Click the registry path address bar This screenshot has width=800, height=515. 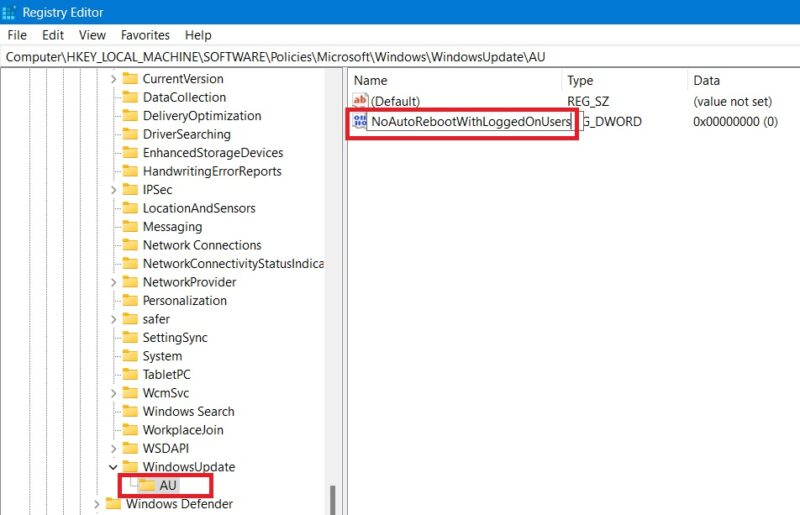click(400, 57)
